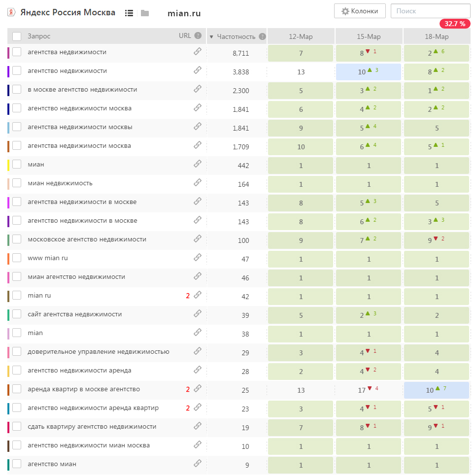Tick checkbox for the mian row
This screenshot has width=476, height=476.
coord(17,333)
